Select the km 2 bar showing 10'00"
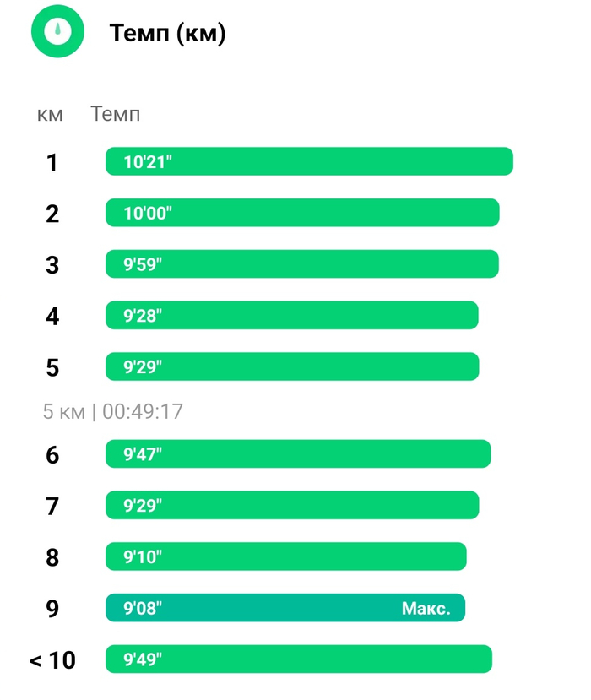591x700 pixels. (x=302, y=213)
